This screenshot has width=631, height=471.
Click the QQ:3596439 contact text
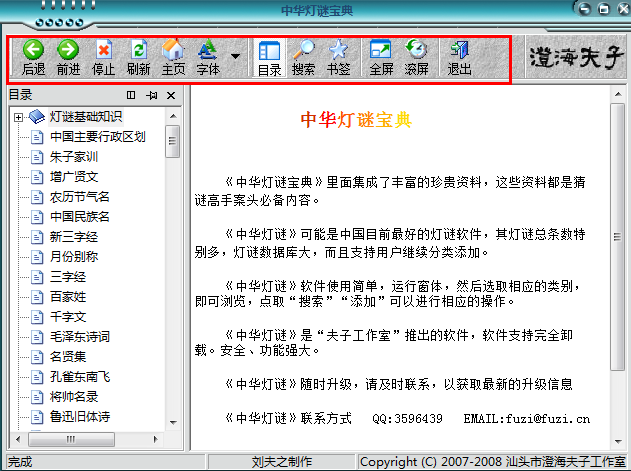(407, 419)
